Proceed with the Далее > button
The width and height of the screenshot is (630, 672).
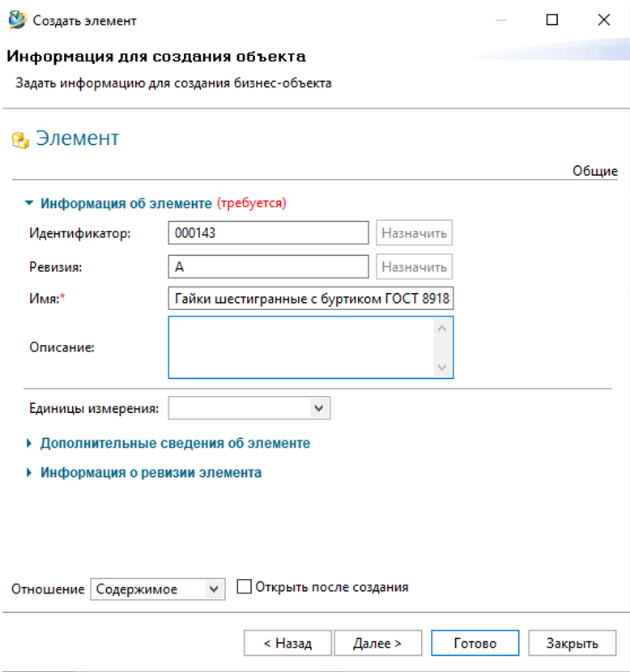coord(378,643)
